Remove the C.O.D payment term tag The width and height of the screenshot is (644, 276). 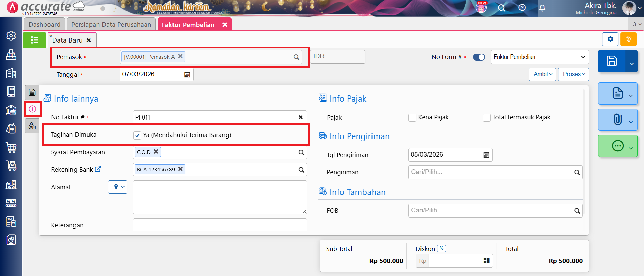[156, 152]
